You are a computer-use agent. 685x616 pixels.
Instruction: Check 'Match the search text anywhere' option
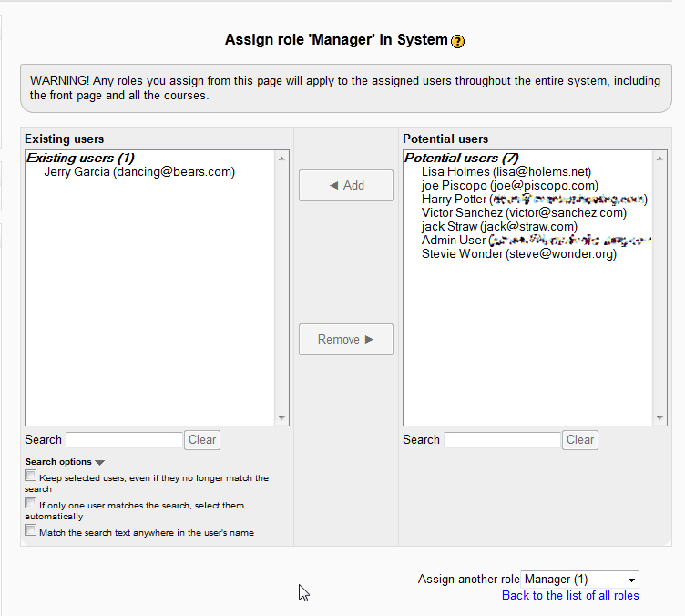pyautogui.click(x=31, y=530)
